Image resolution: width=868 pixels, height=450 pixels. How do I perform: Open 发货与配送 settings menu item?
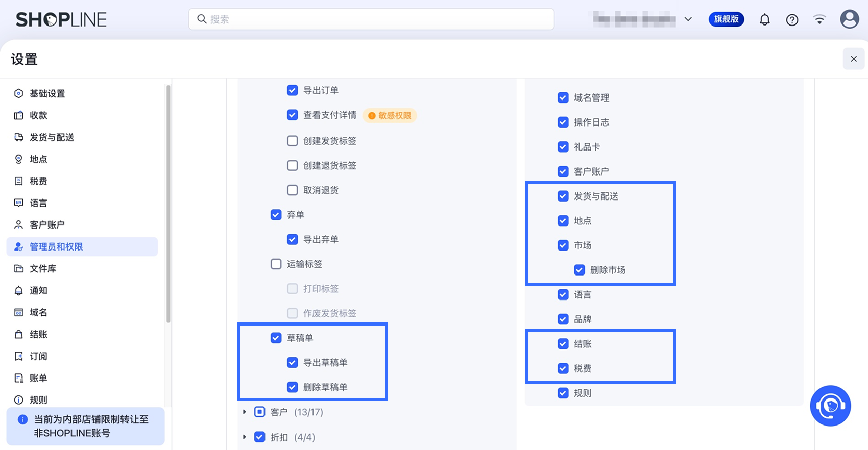pyautogui.click(x=52, y=137)
